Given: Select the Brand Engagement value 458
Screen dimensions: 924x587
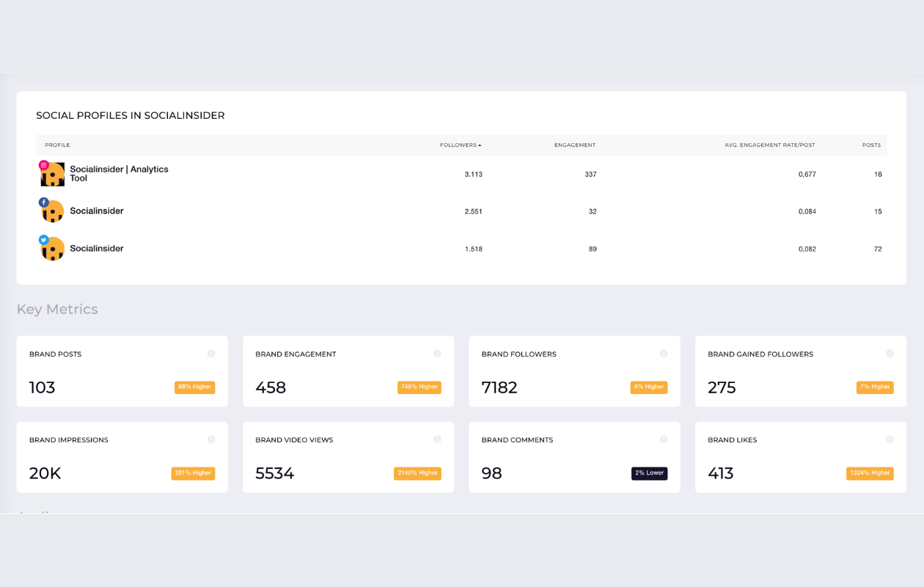Looking at the screenshot, I should [271, 387].
